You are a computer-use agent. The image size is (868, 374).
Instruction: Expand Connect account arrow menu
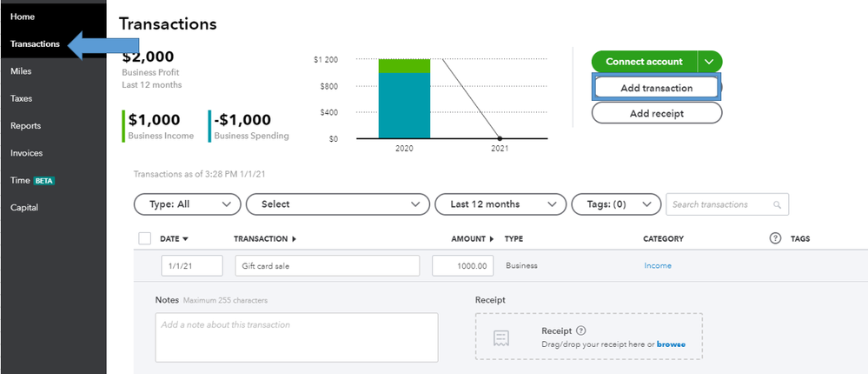pyautogui.click(x=710, y=62)
